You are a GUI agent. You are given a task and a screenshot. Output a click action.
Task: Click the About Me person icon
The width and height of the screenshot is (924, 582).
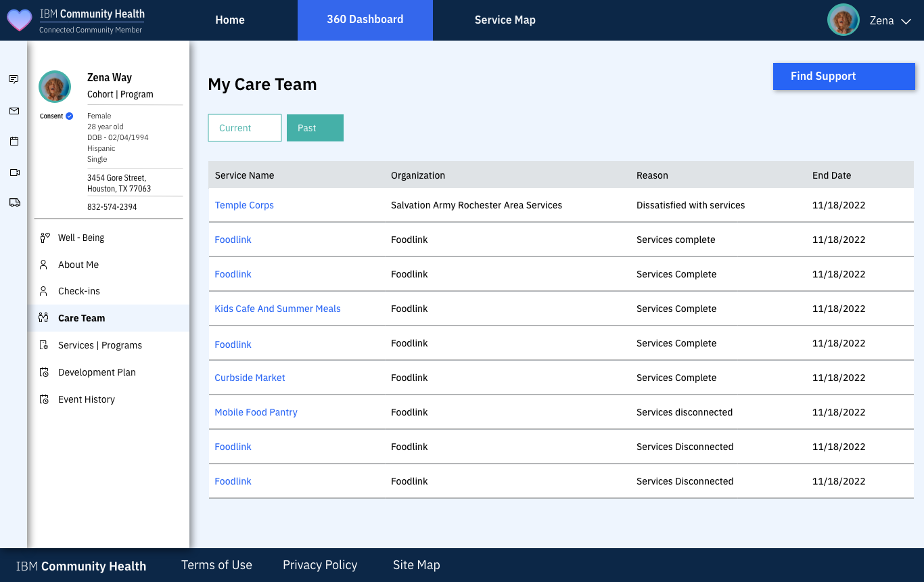pos(43,265)
